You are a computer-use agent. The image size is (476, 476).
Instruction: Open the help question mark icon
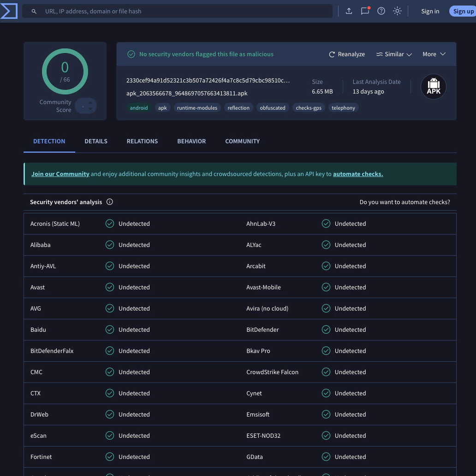[x=381, y=11]
